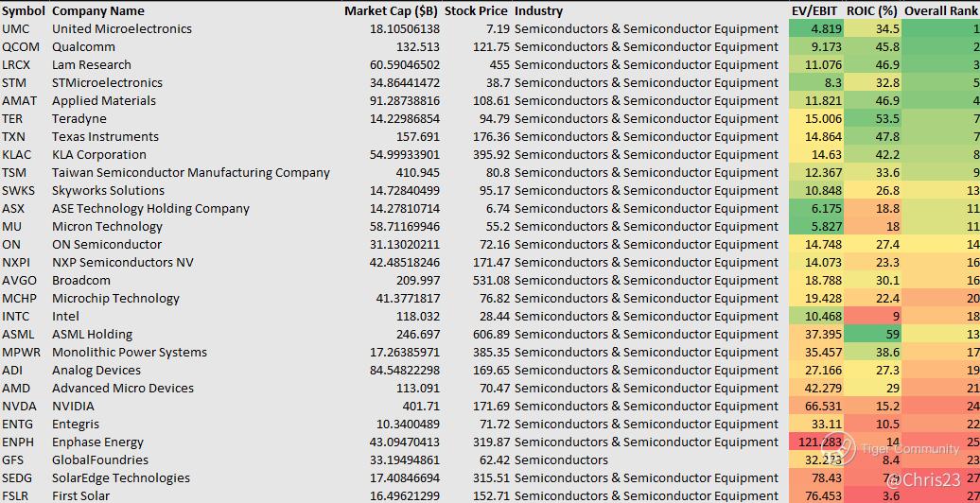Select the Broadcom company cell
Viewport: 980px width, 503px height.
[81, 281]
